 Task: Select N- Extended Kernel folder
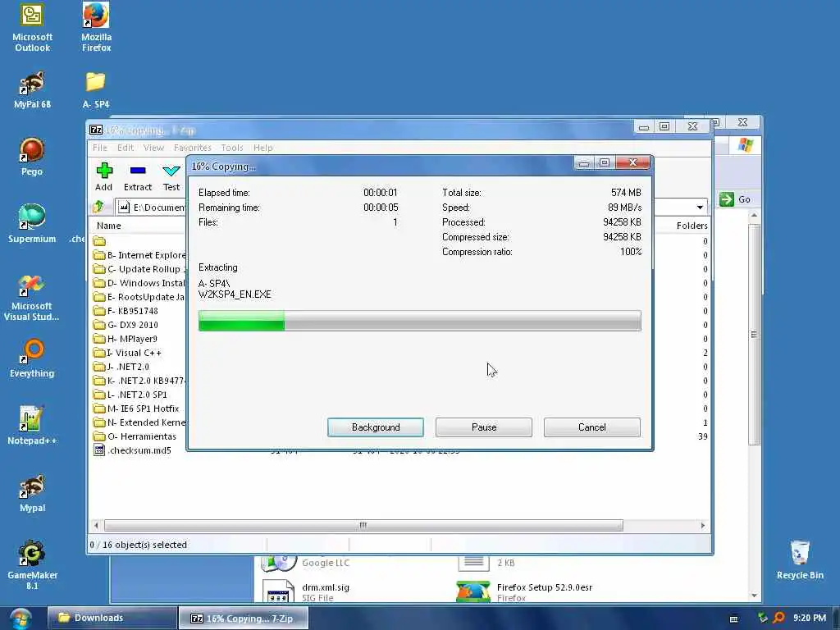[x=139, y=422]
